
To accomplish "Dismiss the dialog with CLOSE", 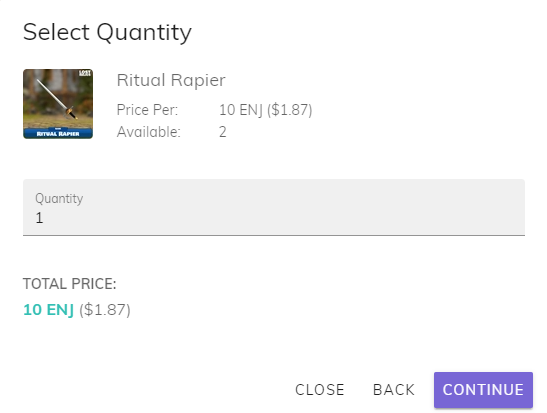I will (320, 390).
